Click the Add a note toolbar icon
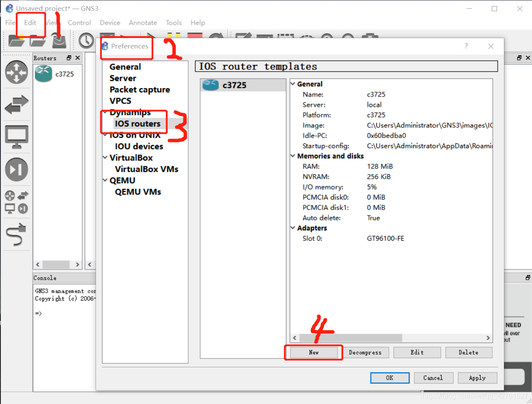Image resolution: width=532 pixels, height=404 pixels. pos(244,36)
